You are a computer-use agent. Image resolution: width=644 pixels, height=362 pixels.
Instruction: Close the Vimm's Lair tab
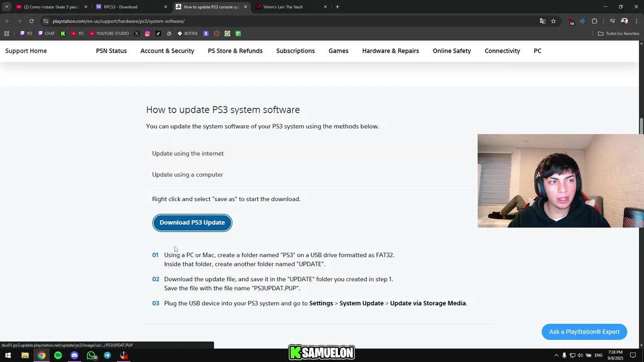click(x=325, y=7)
